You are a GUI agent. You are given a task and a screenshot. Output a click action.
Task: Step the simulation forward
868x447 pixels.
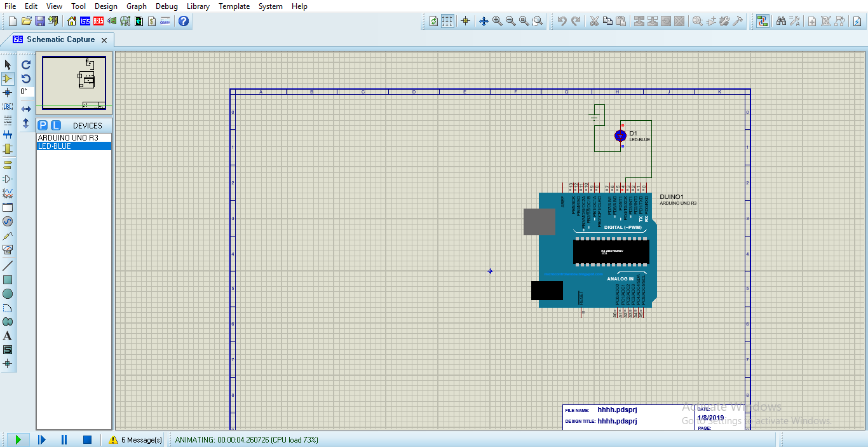(x=42, y=439)
